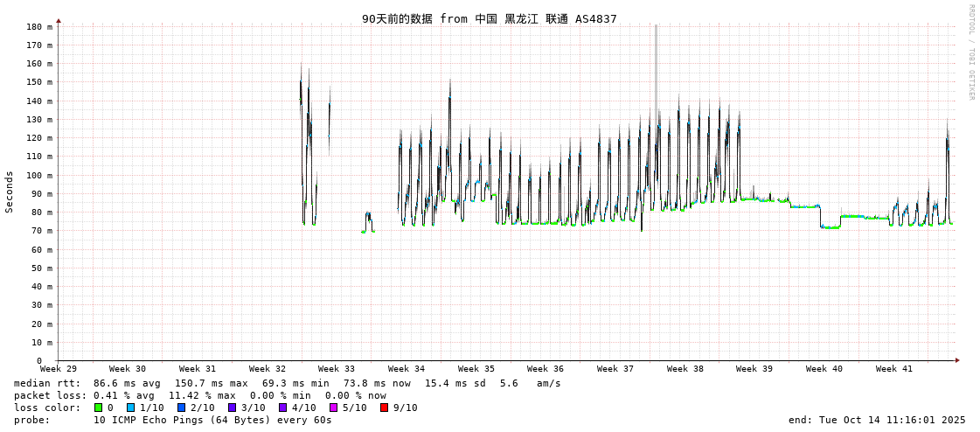The image size is (980, 432).
Task: Click the purple 3/10 loss swatch
Action: (x=233, y=408)
